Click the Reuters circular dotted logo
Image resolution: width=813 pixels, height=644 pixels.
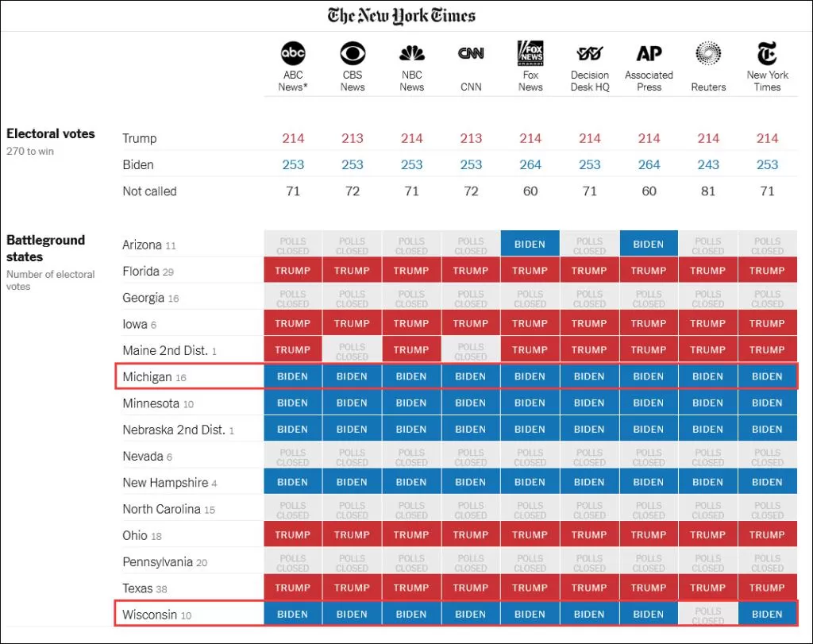pos(708,53)
